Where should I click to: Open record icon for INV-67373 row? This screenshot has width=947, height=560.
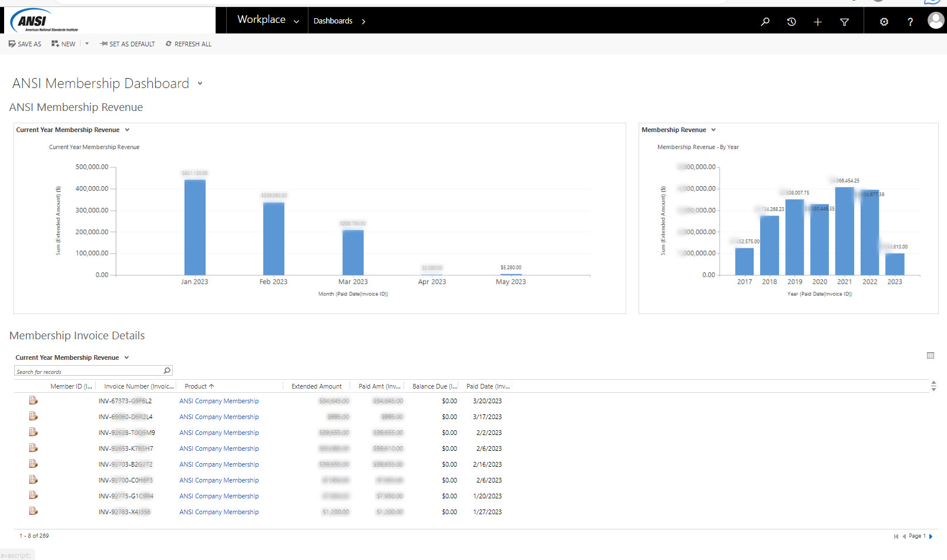click(x=33, y=400)
